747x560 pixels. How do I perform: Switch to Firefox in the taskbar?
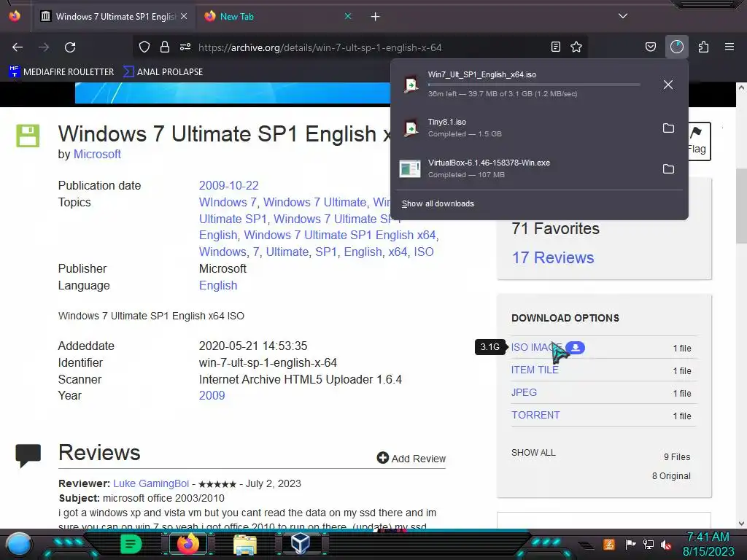(x=187, y=544)
